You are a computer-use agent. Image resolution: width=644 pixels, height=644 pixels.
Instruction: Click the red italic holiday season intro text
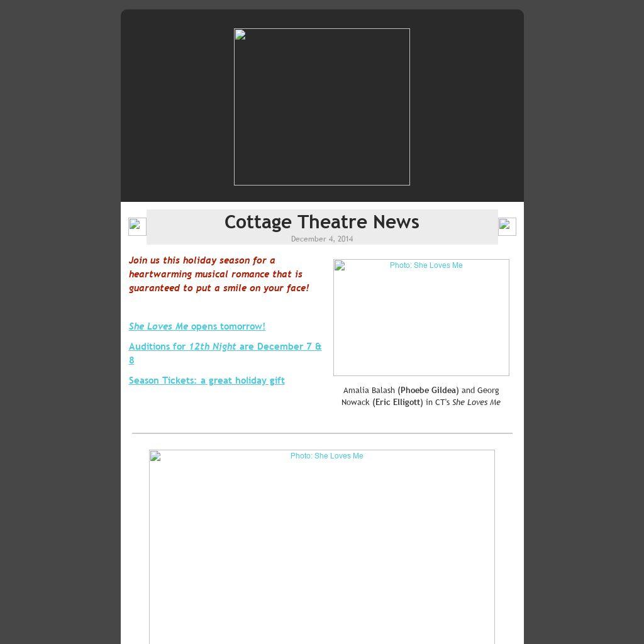click(218, 274)
